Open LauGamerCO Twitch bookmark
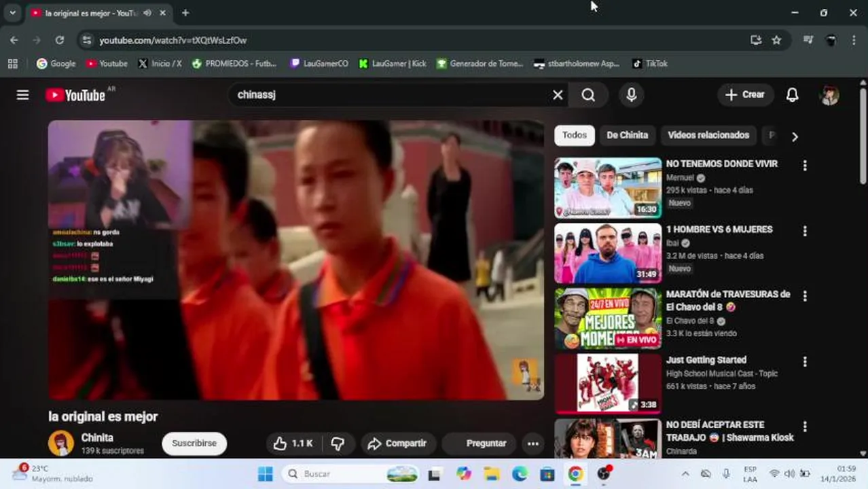The width and height of the screenshot is (868, 489). [x=319, y=63]
